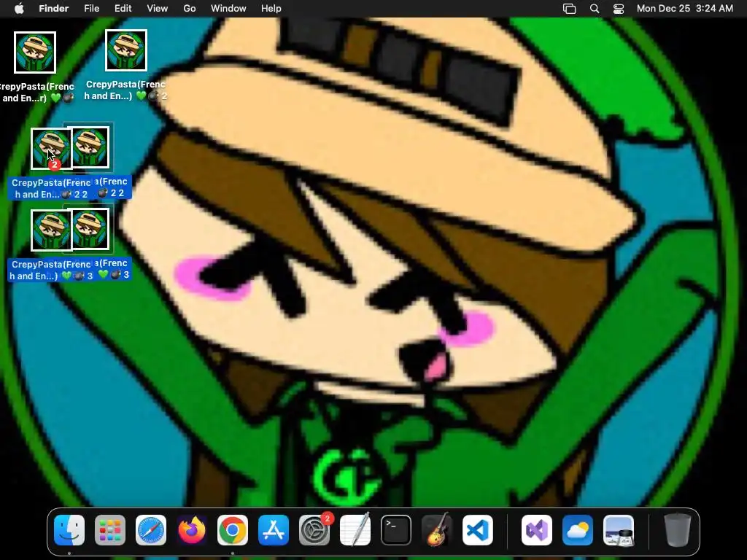Launch Terminal from the Dock
Image resolution: width=747 pixels, height=560 pixels.
point(396,530)
